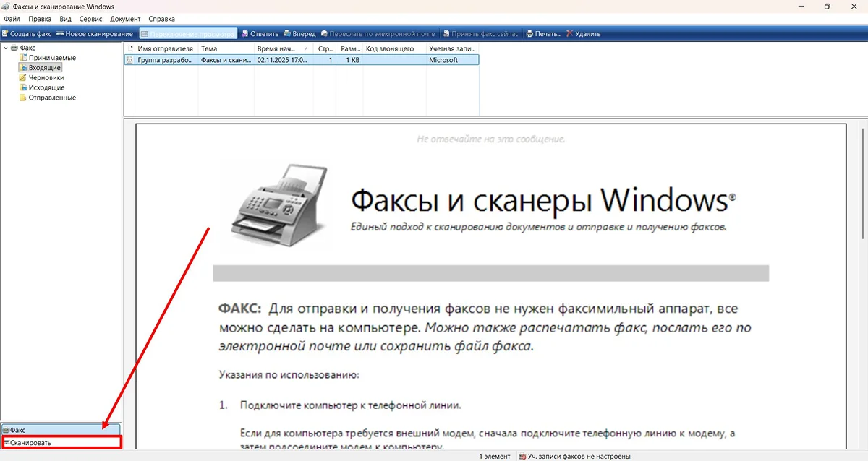This screenshot has width=868, height=461.
Task: Toggle the preview pane (Переключение просмотра)
Action: pyautogui.click(x=187, y=34)
